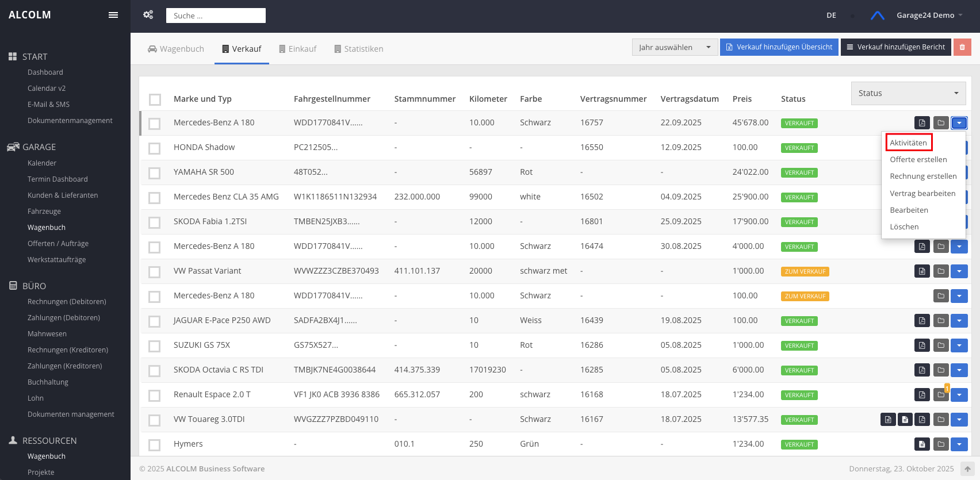Toggle the sidebar hamburger menu icon

point(113,15)
